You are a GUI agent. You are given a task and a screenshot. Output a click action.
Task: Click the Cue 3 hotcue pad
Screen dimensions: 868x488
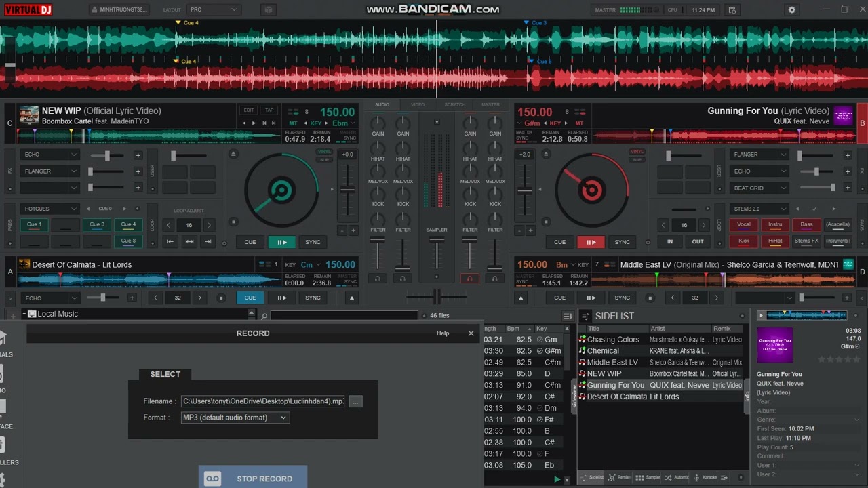(97, 224)
